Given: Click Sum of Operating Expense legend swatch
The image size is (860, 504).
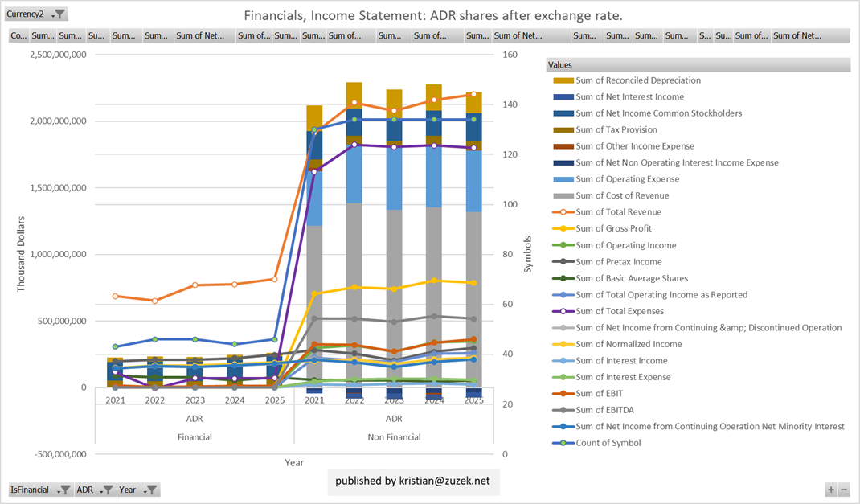Looking at the screenshot, I should 563,179.
